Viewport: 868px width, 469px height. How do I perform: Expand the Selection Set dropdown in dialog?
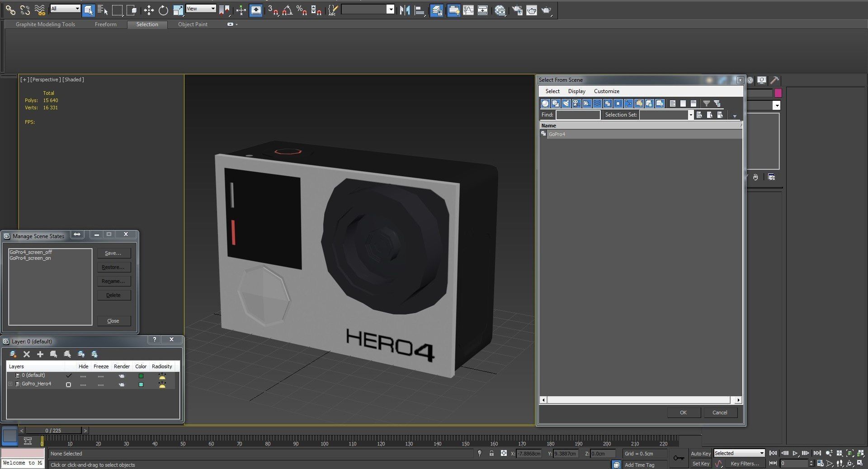(x=690, y=115)
